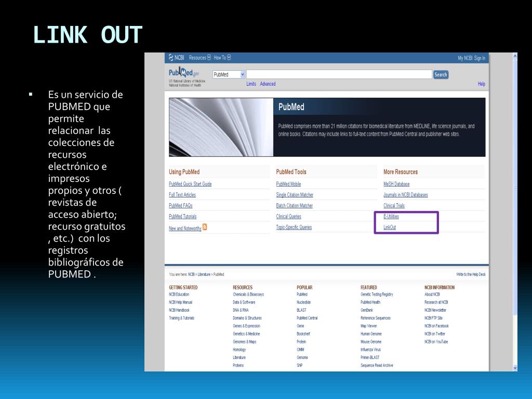Click Write to the Help Desk
532x399 pixels.
click(x=471, y=274)
